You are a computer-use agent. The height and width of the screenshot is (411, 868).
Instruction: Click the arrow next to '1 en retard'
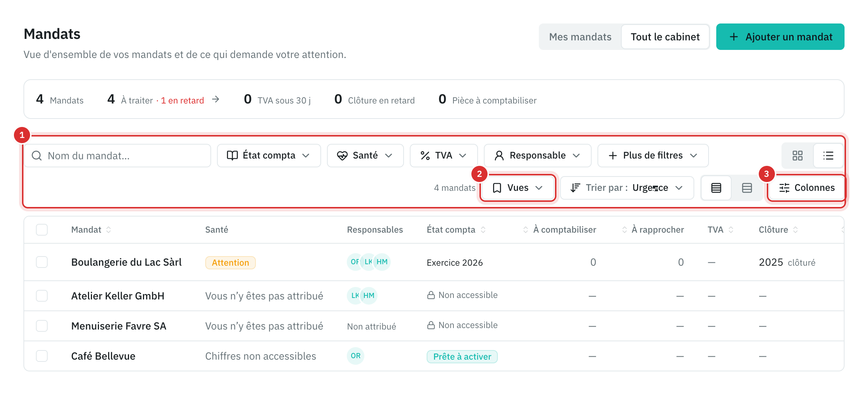point(216,99)
